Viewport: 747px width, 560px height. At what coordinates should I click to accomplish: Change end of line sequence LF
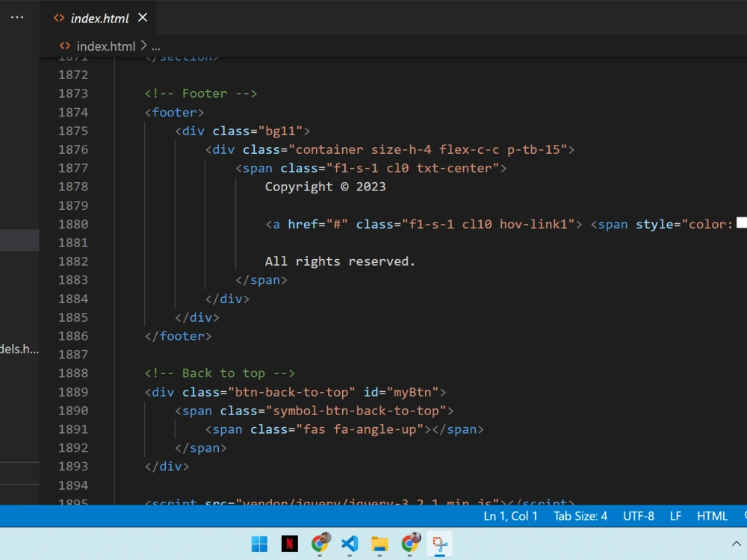[675, 516]
